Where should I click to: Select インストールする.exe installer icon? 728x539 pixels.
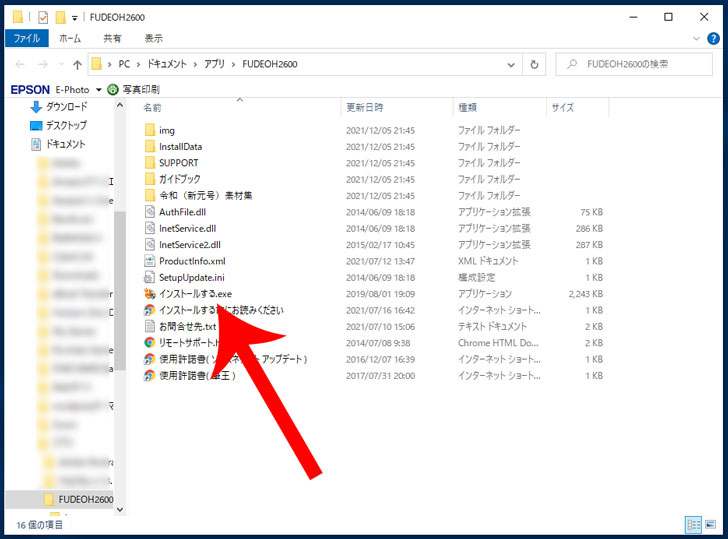pos(150,294)
